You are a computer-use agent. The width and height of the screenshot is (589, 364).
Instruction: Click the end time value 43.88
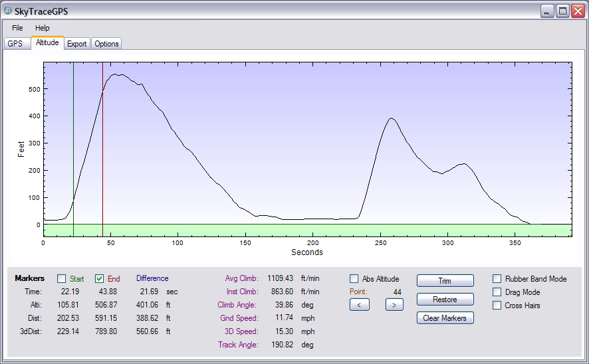click(x=108, y=292)
